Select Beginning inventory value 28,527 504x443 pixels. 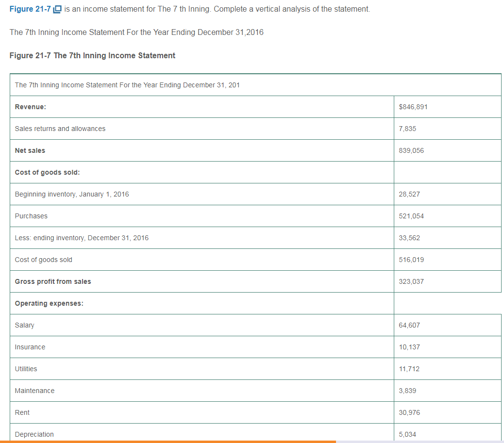409,194
